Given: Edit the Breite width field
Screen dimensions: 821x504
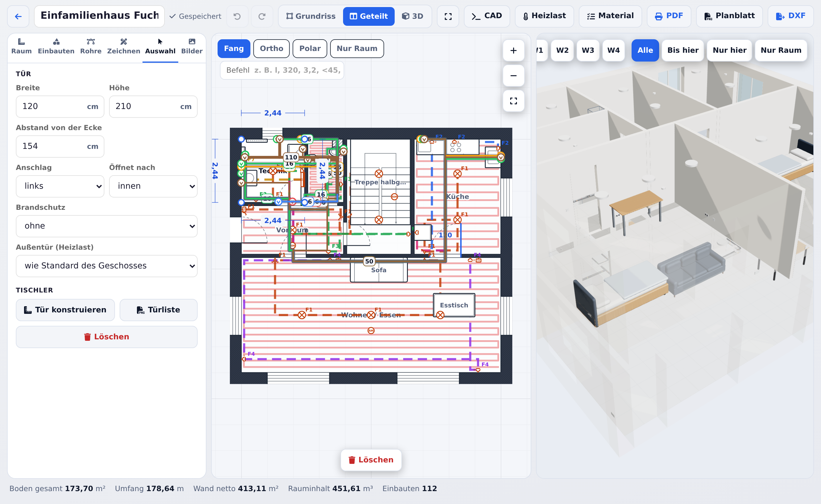Looking at the screenshot, I should (x=60, y=106).
